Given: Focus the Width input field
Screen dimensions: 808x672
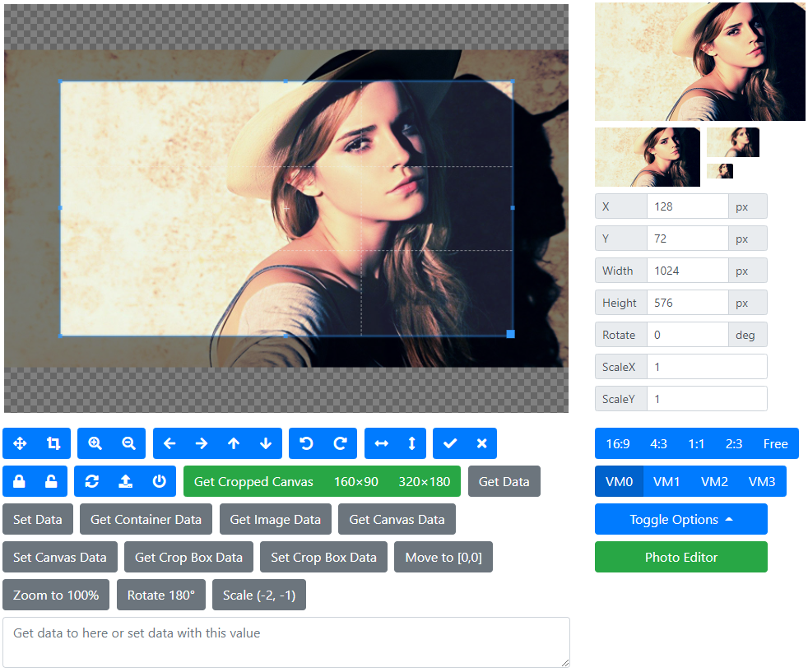Looking at the screenshot, I should tap(687, 271).
